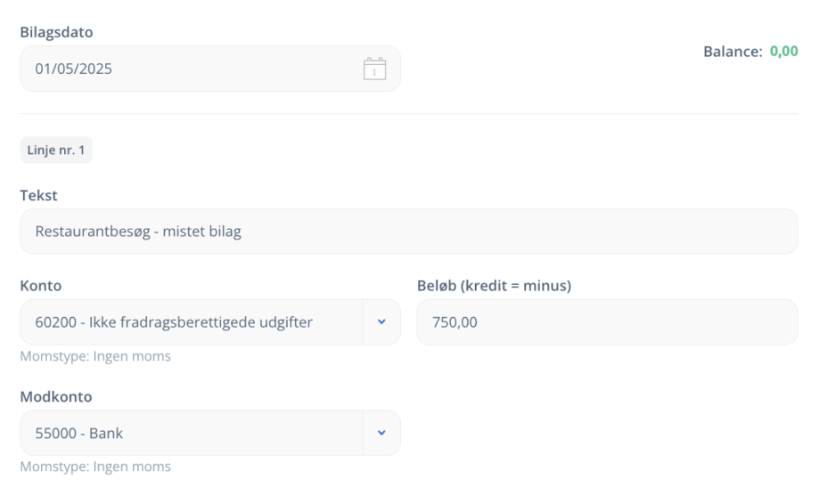Click the green 0,00 balance value
The height and width of the screenshot is (504, 820).
pyautogui.click(x=784, y=51)
